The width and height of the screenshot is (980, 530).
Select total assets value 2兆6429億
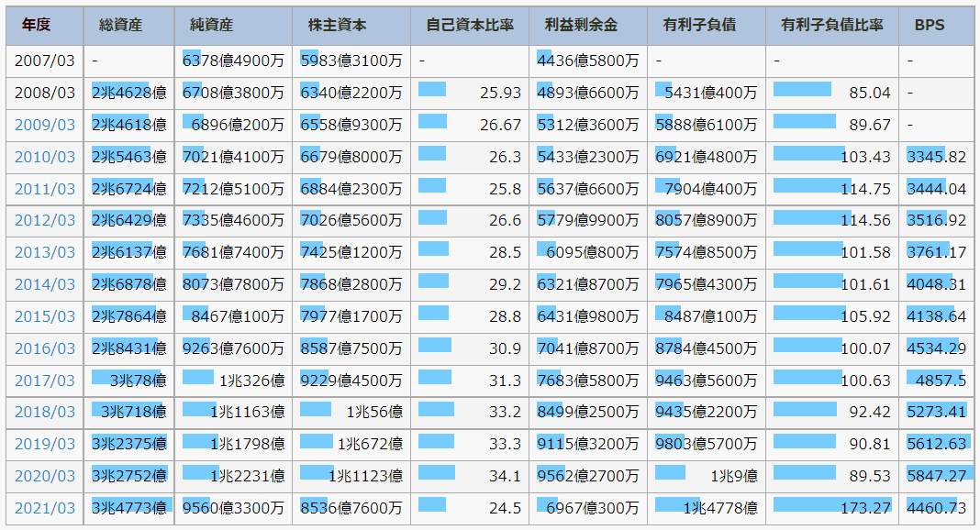point(129,220)
